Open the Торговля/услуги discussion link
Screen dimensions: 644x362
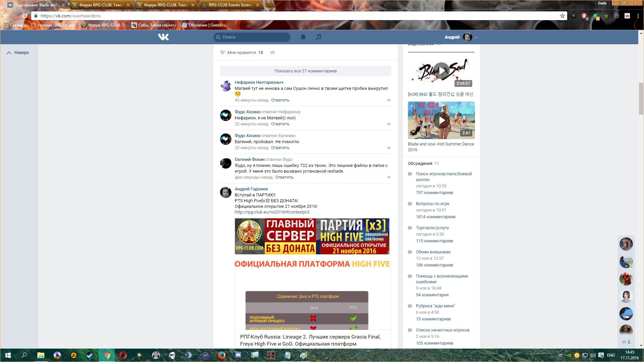click(x=432, y=228)
